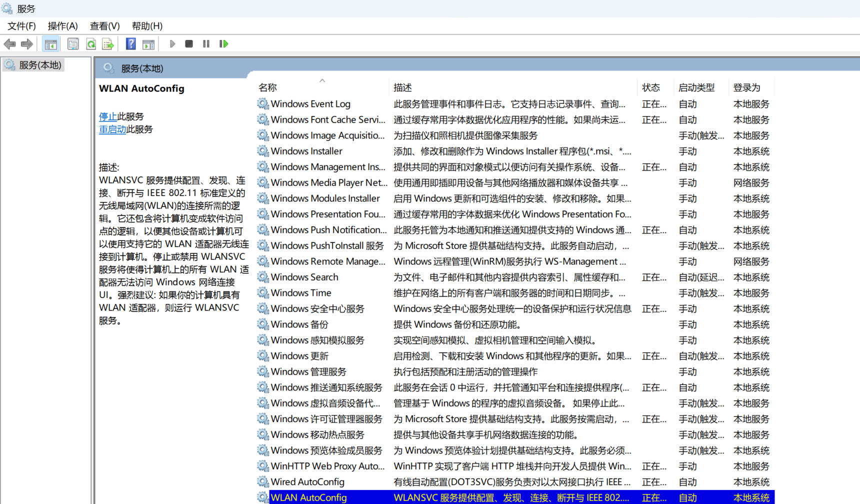Select the Windows 预览体验成员服务 row

coord(515,450)
